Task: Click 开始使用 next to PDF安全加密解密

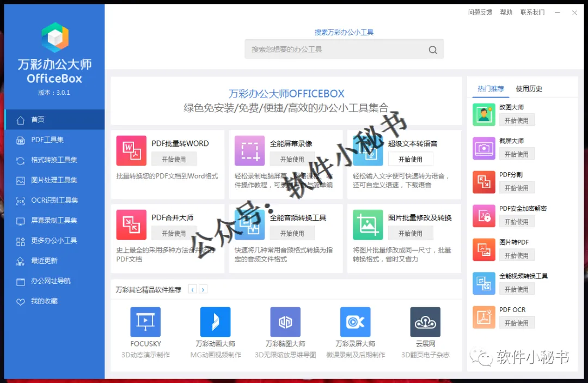Action: tap(517, 222)
